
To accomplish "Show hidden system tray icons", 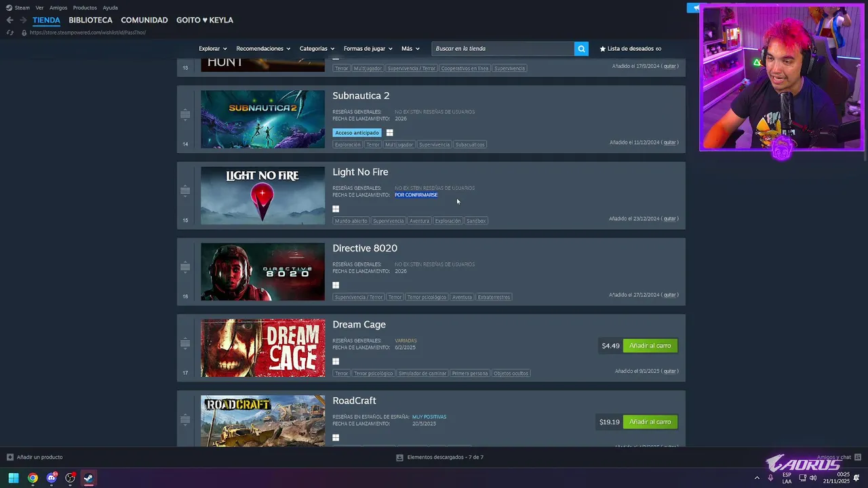I will tap(757, 479).
